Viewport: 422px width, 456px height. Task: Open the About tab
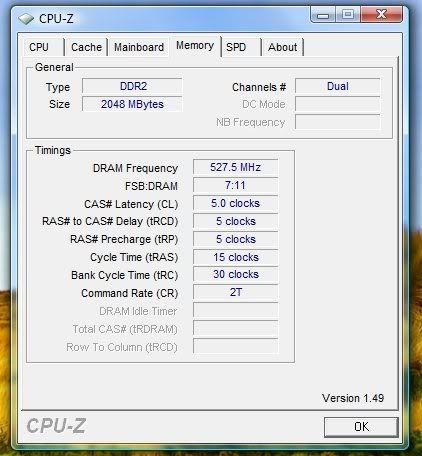(282, 47)
